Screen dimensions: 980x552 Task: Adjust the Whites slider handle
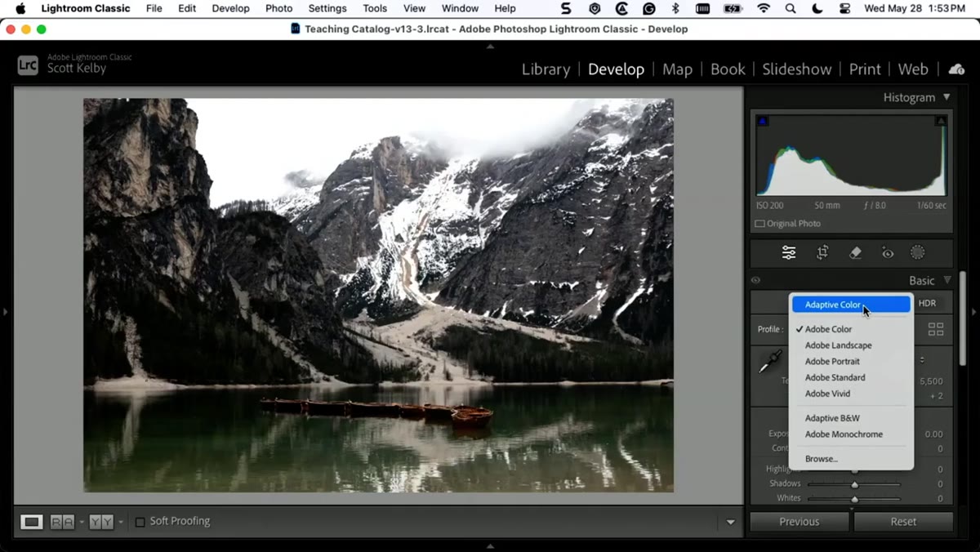pos(854,499)
